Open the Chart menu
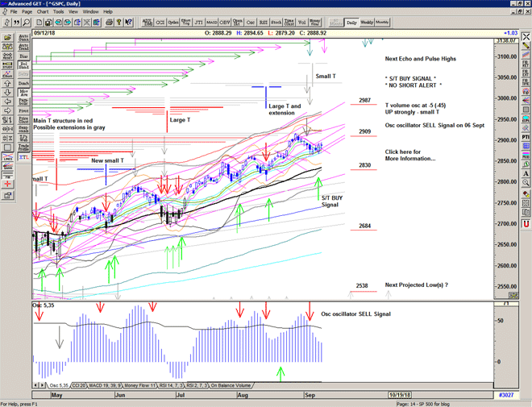Screen dimensions: 532x407 [43, 12]
